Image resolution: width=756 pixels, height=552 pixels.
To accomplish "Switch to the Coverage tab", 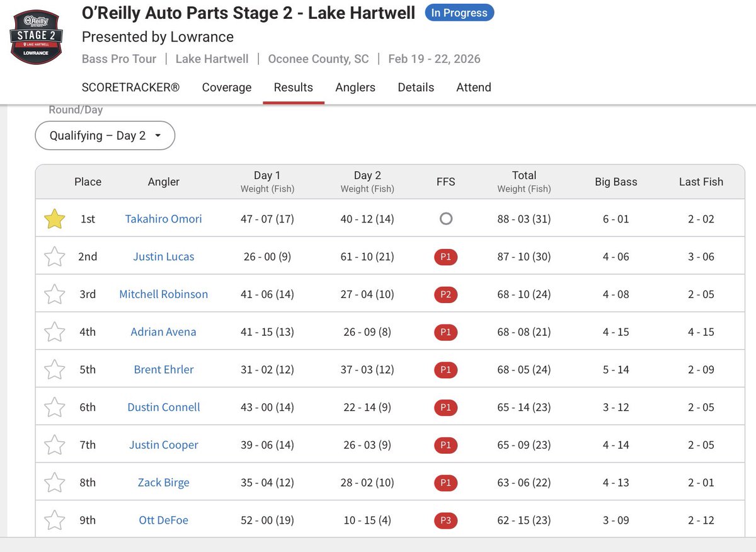I will point(227,88).
